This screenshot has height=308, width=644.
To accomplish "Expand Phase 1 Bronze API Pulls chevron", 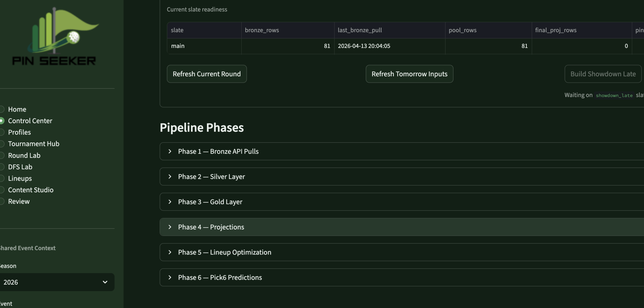I will pyautogui.click(x=170, y=151).
